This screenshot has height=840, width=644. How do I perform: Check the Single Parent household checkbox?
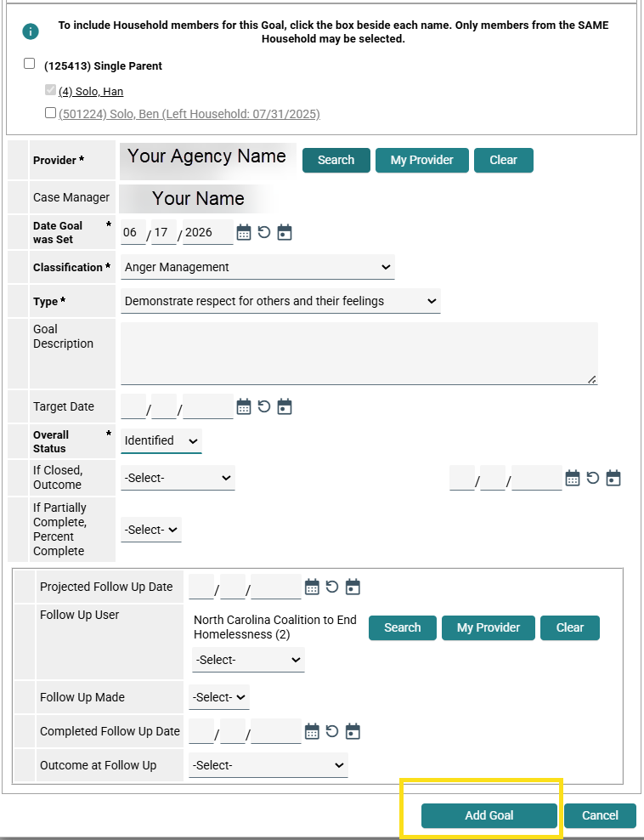click(30, 64)
